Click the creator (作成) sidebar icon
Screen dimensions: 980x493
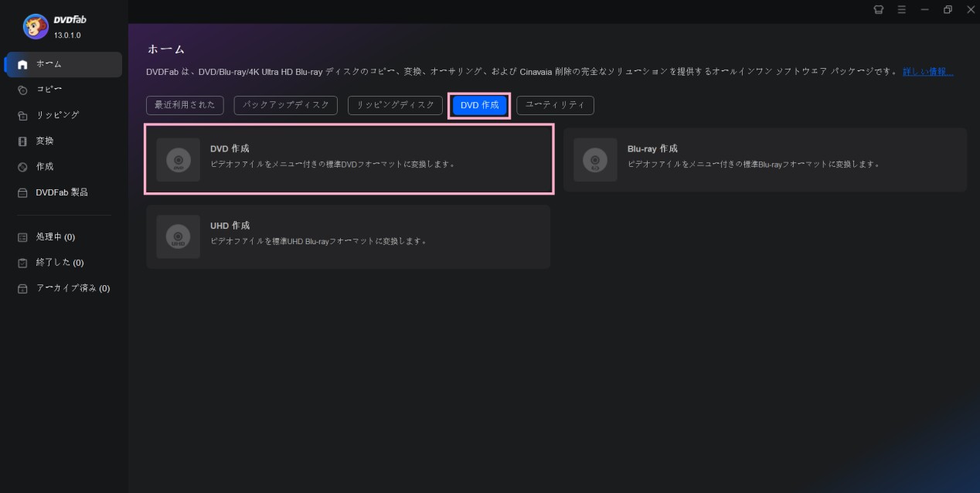point(22,167)
